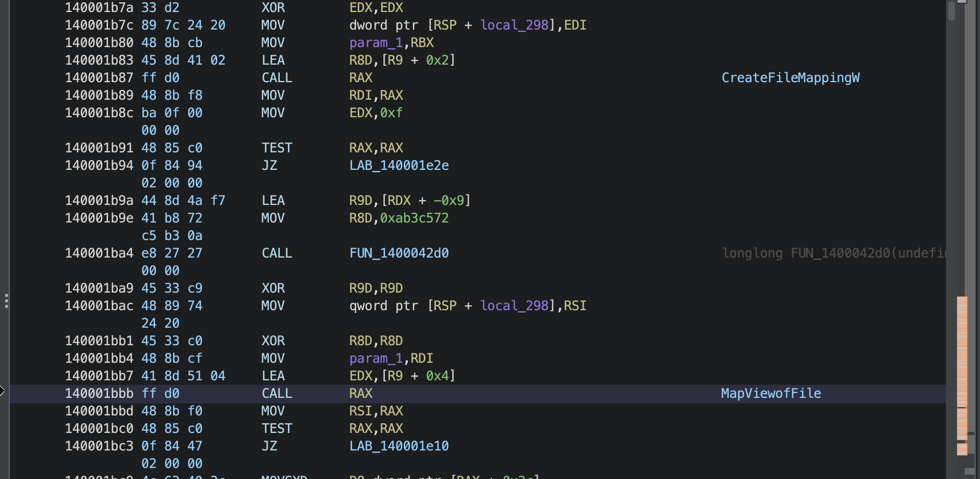Click the CreateFileMappingW comment label
The height and width of the screenshot is (479, 980).
(790, 78)
